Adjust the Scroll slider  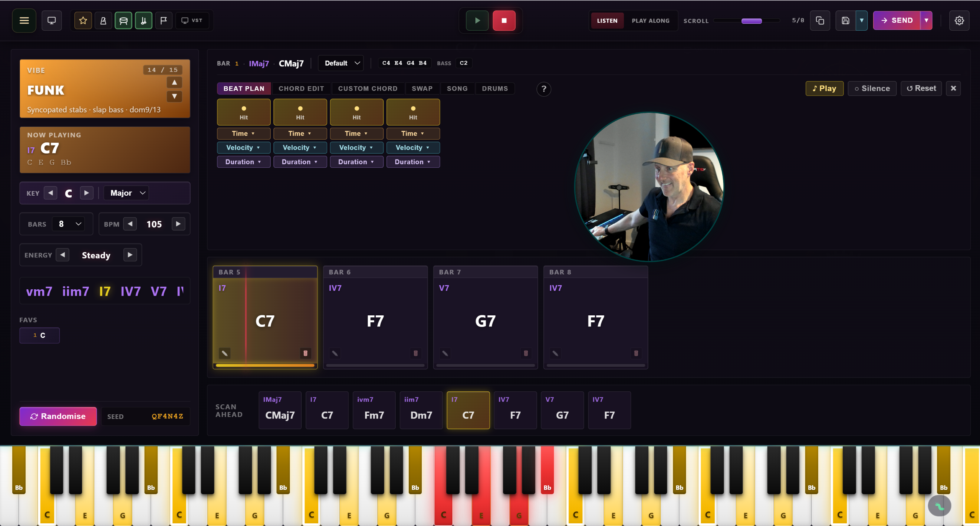pyautogui.click(x=747, y=21)
